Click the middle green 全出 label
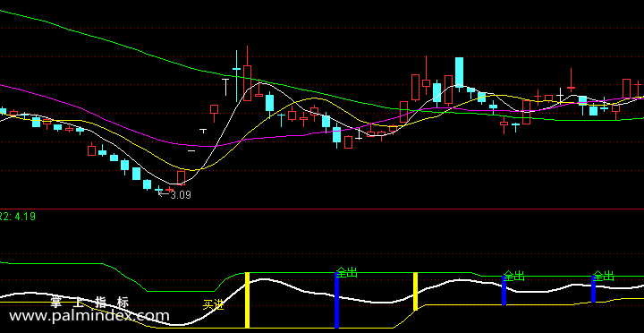This screenshot has height=333, width=644. (x=514, y=276)
